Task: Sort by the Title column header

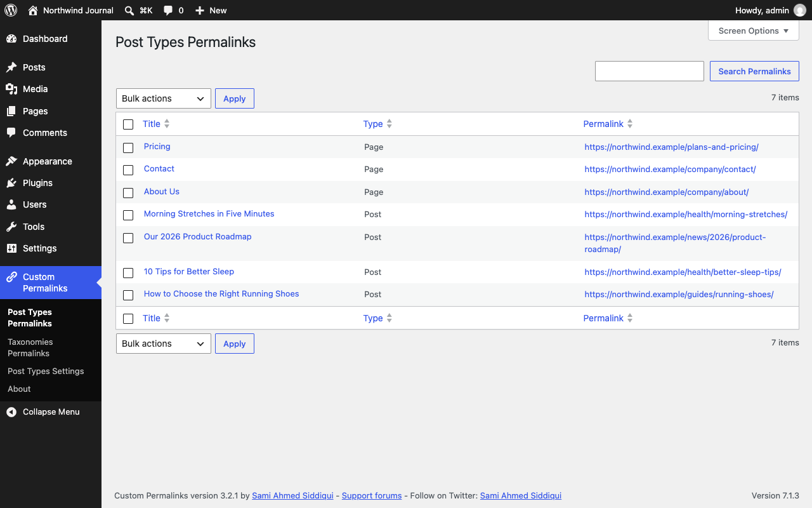Action: (156, 124)
